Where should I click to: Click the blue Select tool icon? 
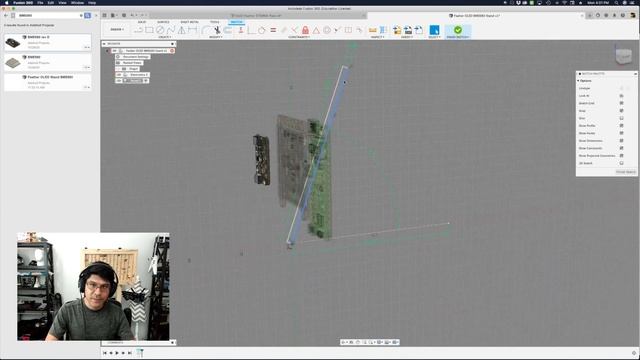pos(434,30)
